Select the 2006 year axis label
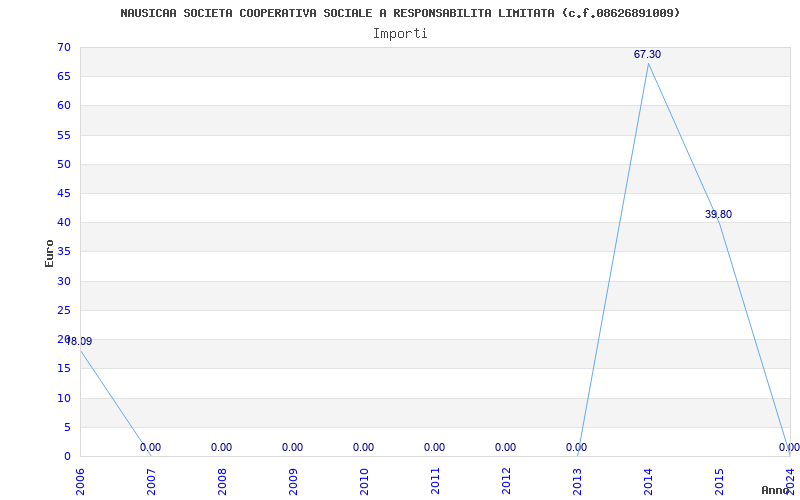This screenshot has height=500, width=800. pos(80,481)
